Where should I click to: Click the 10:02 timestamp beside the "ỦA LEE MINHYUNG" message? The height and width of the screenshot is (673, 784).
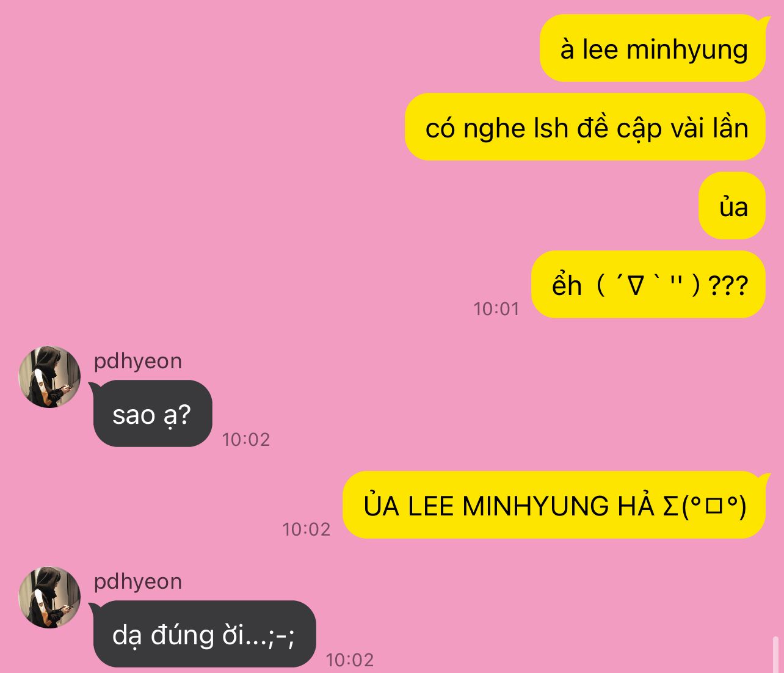click(306, 529)
